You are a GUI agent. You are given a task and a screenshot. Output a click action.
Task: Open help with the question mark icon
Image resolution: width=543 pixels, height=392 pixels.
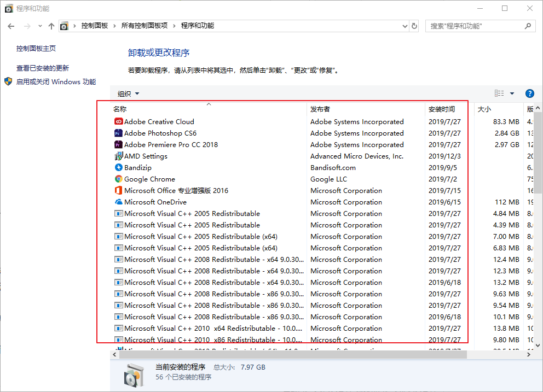[529, 93]
